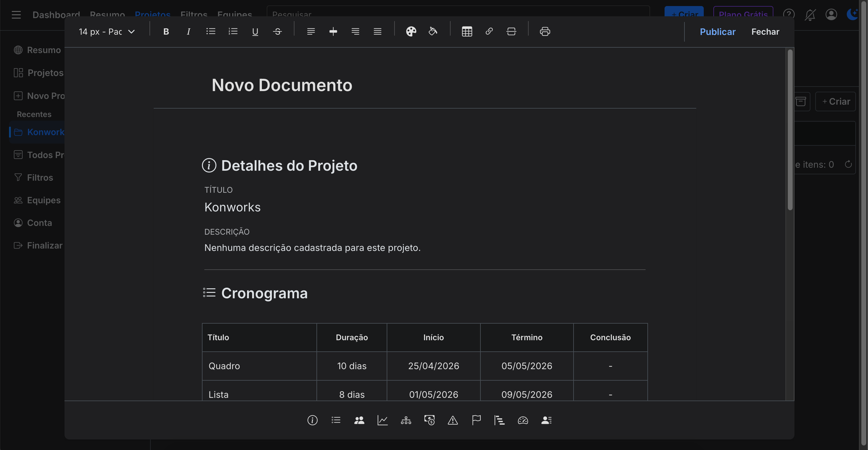Justify the text
The width and height of the screenshot is (868, 450).
tap(377, 32)
